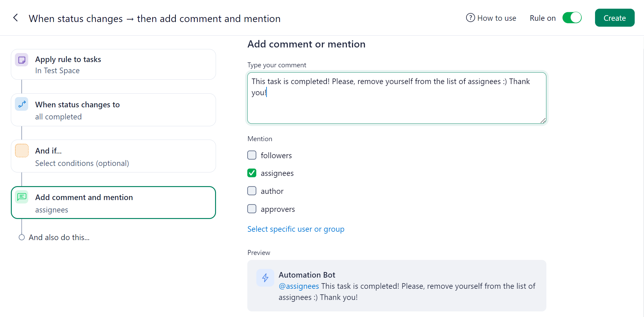
Task: Turn off the Rule on toggle
Action: click(572, 18)
